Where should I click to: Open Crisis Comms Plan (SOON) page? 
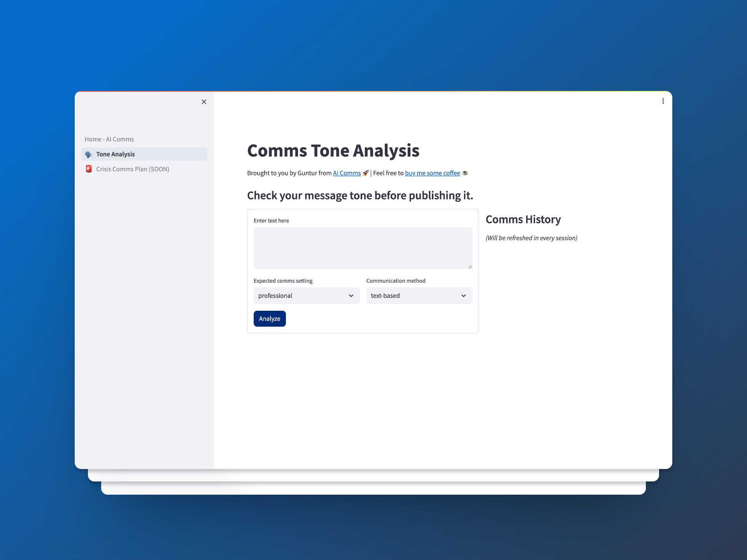[x=133, y=169]
